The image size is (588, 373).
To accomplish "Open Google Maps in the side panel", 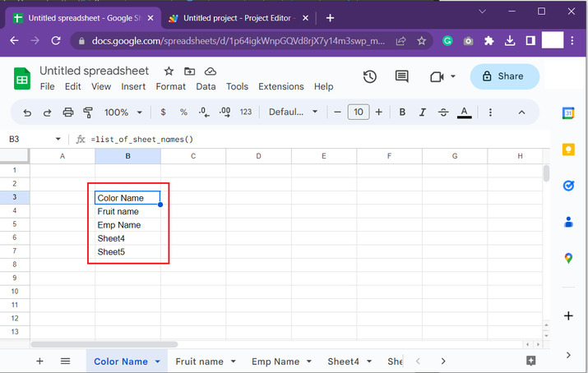I will [x=568, y=258].
